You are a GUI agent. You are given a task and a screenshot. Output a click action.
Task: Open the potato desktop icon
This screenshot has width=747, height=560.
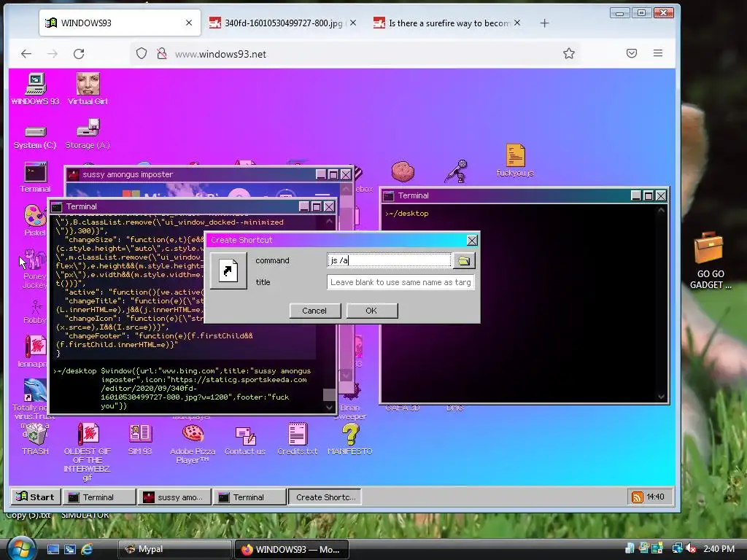click(403, 172)
